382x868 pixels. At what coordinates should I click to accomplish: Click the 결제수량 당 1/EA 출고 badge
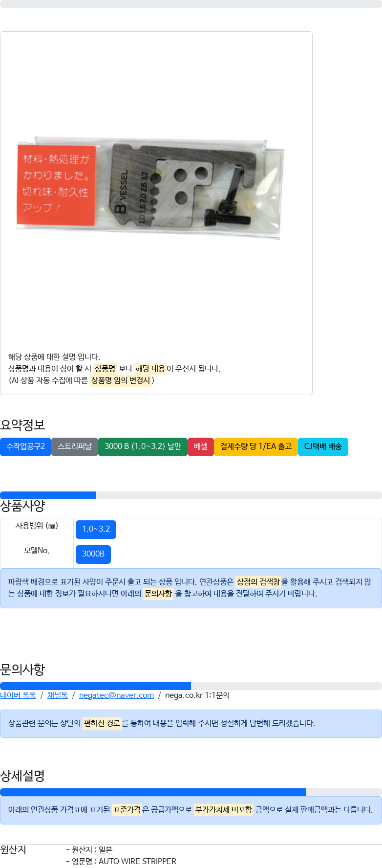[256, 447]
